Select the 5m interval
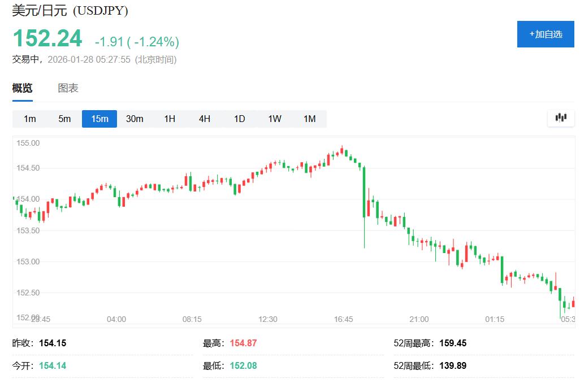Screen dimensions: 580x392 (64, 119)
